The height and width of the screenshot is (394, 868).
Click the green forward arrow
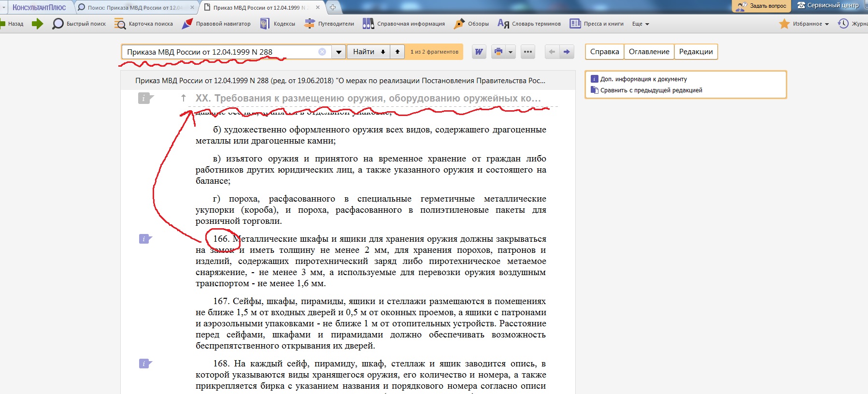37,24
